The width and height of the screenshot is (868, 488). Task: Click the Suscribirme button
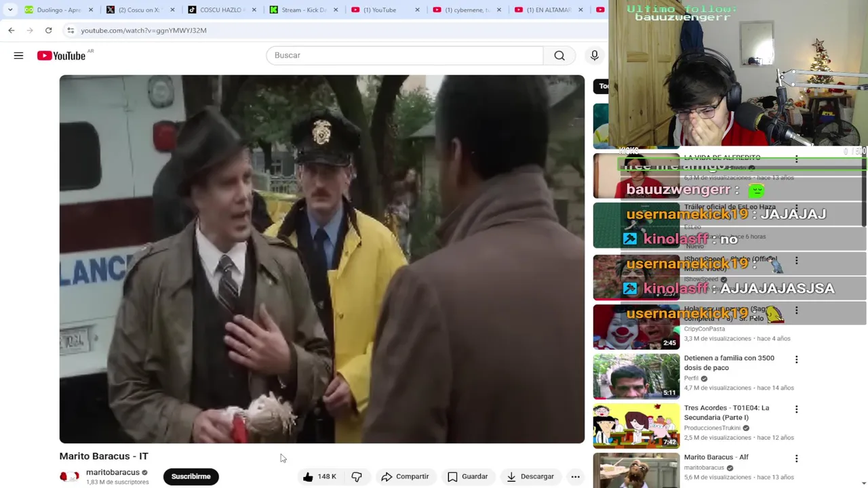click(191, 476)
